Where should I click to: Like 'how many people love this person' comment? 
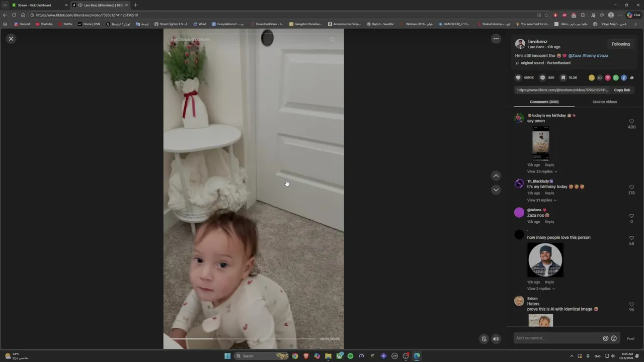[x=631, y=238]
